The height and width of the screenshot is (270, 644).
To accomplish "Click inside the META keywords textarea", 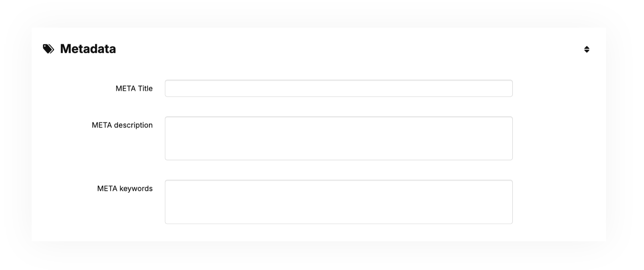I will [338, 201].
